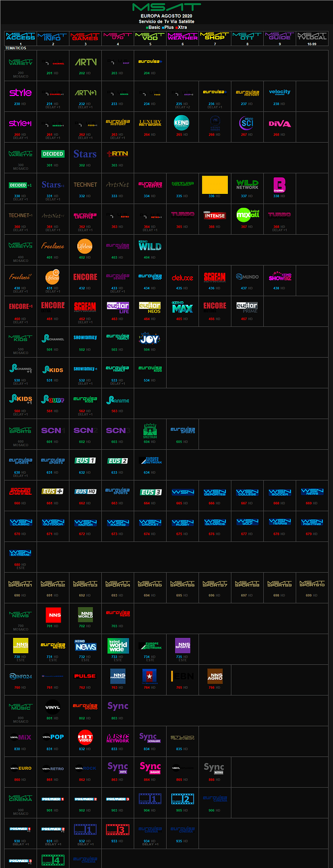
Task: Open the Keind Max 465 logo
Action: coord(182,307)
